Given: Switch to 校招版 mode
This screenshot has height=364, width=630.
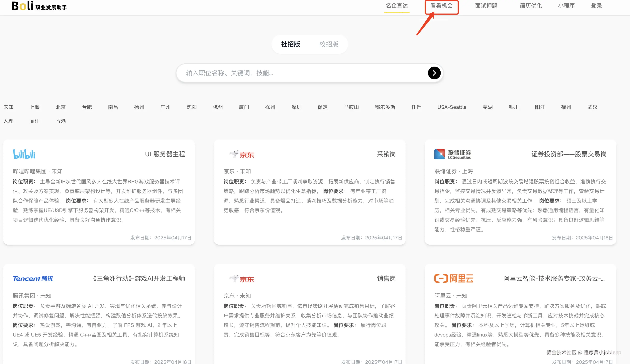Looking at the screenshot, I should coord(329,44).
